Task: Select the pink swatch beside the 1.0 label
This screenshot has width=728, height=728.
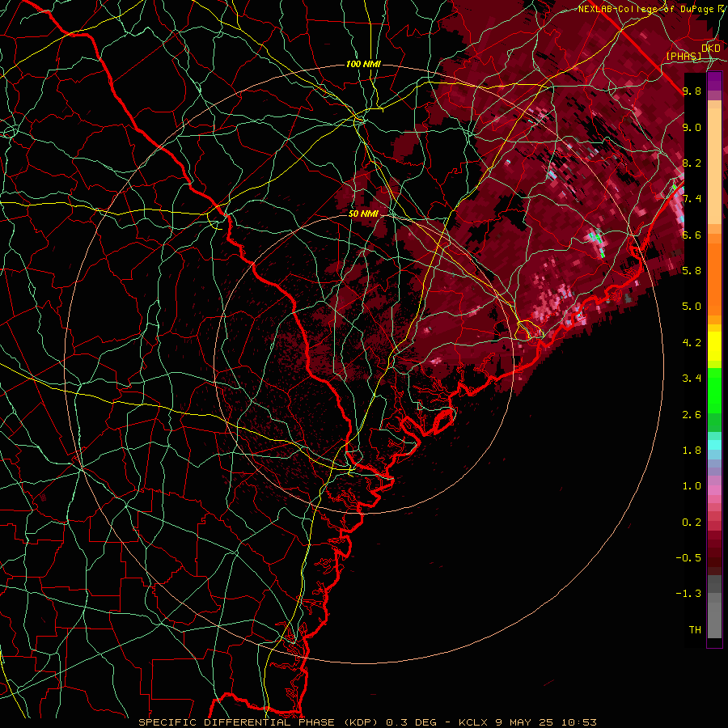Action: pos(714,490)
